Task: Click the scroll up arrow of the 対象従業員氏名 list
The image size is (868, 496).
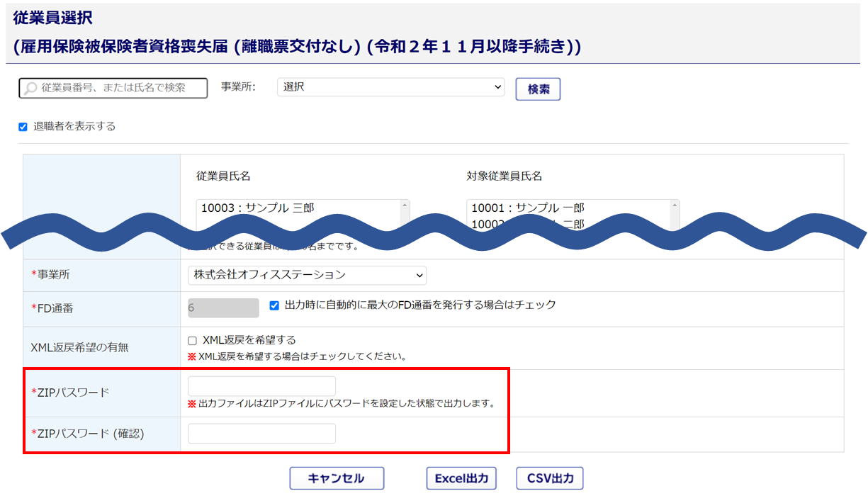Action: [675, 205]
